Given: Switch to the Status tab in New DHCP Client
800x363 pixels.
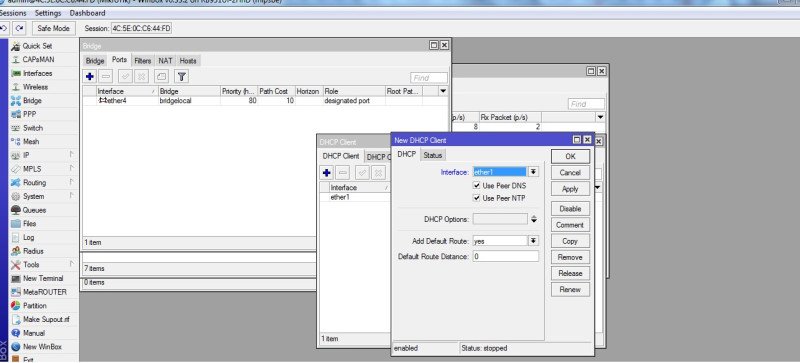Looking at the screenshot, I should point(433,155).
